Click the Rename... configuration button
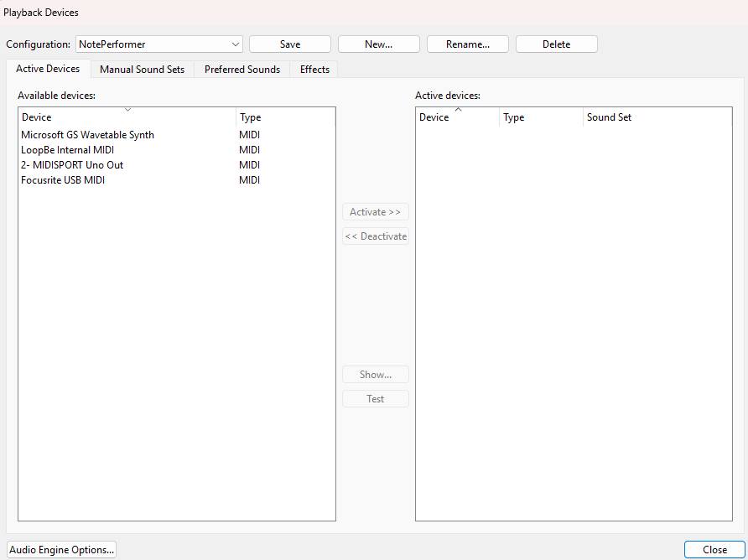Viewport: 748px width, 560px height. [468, 44]
